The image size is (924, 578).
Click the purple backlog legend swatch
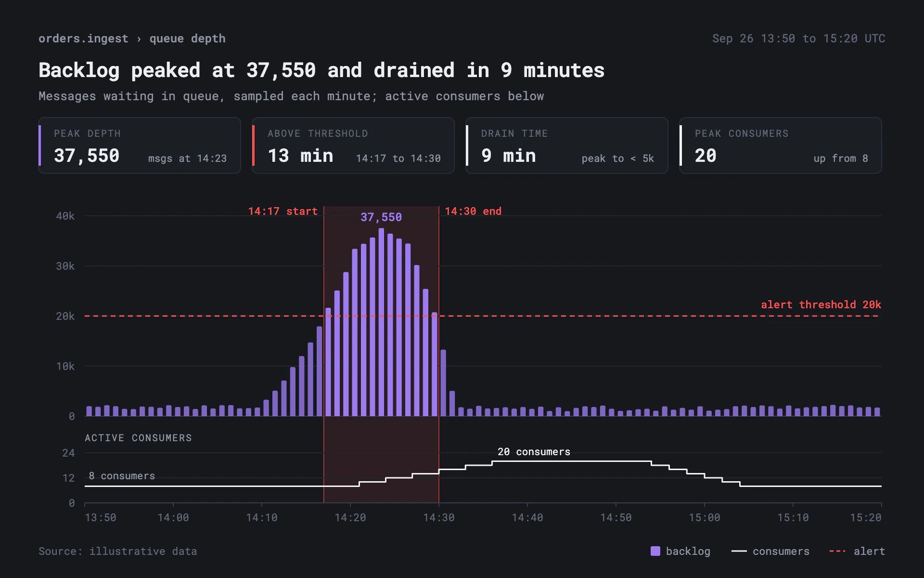pos(655,551)
